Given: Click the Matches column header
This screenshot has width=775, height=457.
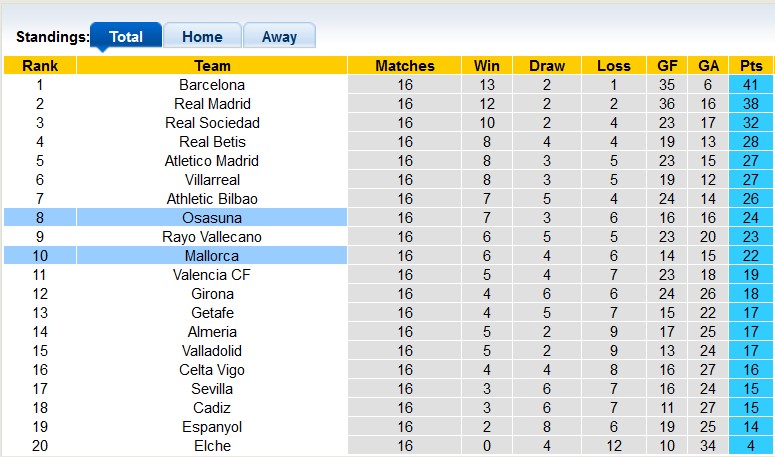Looking at the screenshot, I should coord(405,66).
